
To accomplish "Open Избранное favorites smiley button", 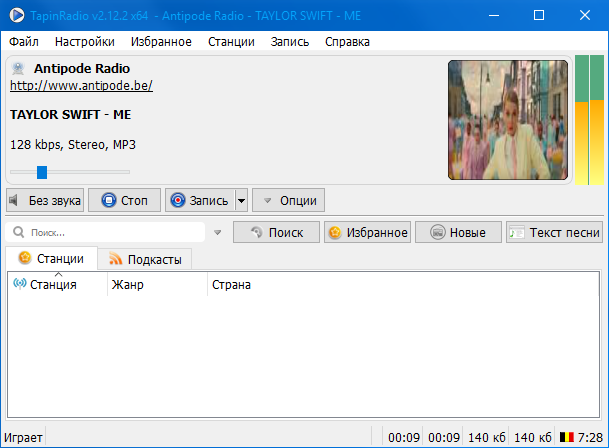I will [367, 233].
